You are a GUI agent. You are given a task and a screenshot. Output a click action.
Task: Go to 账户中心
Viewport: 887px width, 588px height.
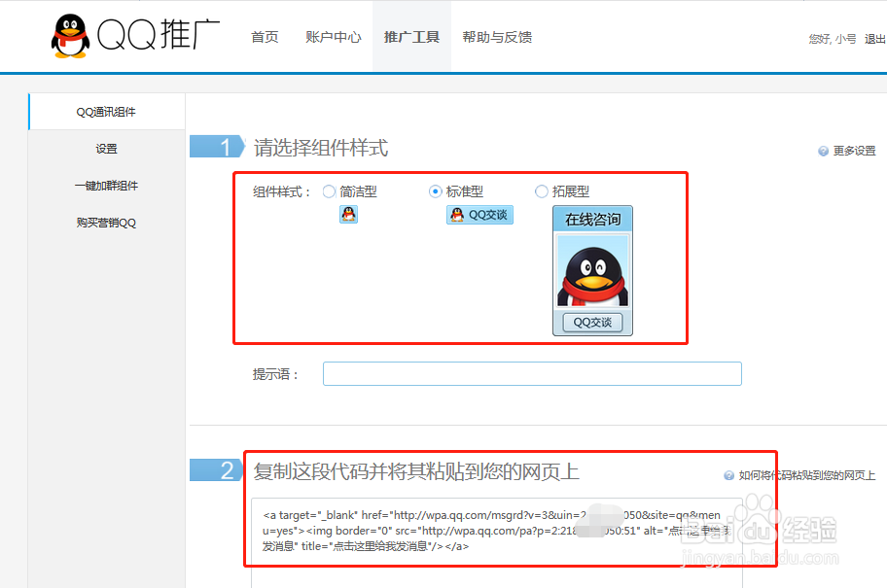(333, 36)
